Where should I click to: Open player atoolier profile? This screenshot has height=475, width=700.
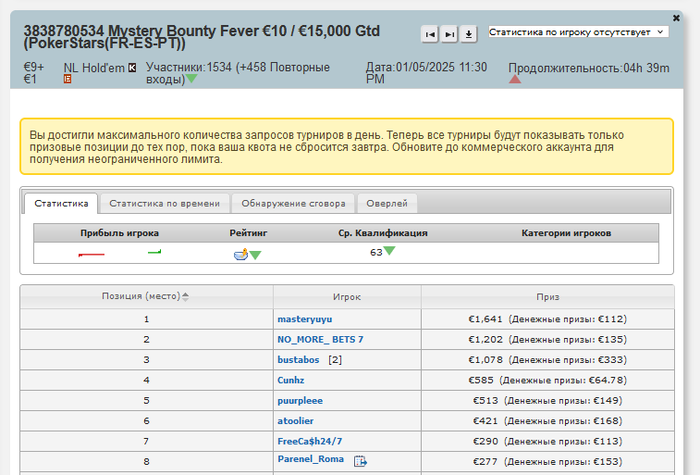pyautogui.click(x=296, y=421)
